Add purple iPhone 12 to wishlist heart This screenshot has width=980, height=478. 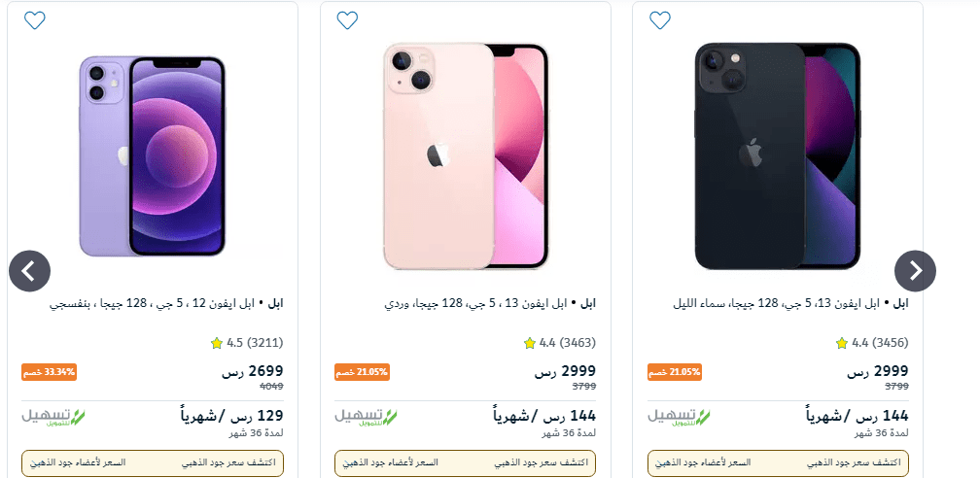[x=34, y=20]
